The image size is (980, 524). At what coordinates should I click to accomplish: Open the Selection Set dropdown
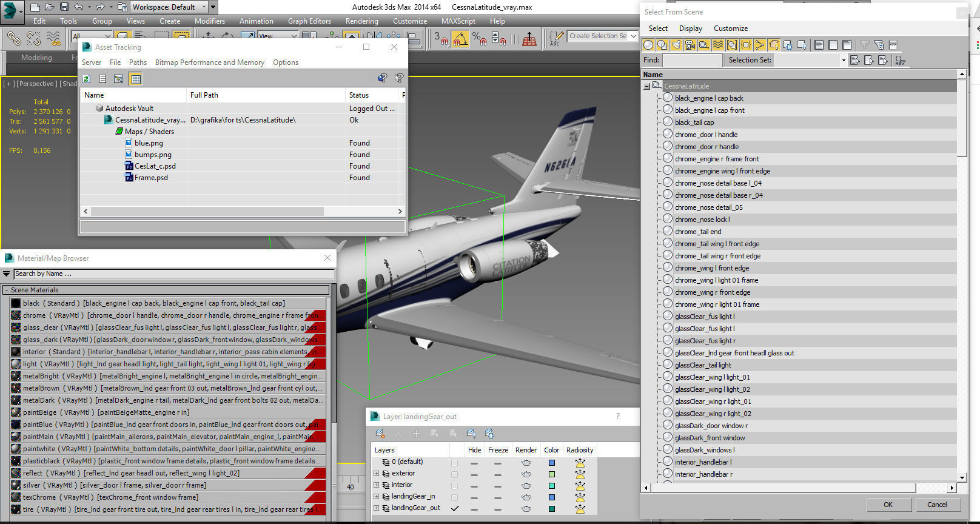(843, 60)
